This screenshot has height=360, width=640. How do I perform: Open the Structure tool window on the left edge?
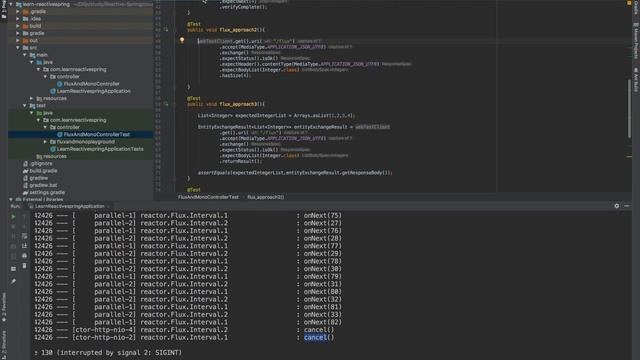pos(4,344)
